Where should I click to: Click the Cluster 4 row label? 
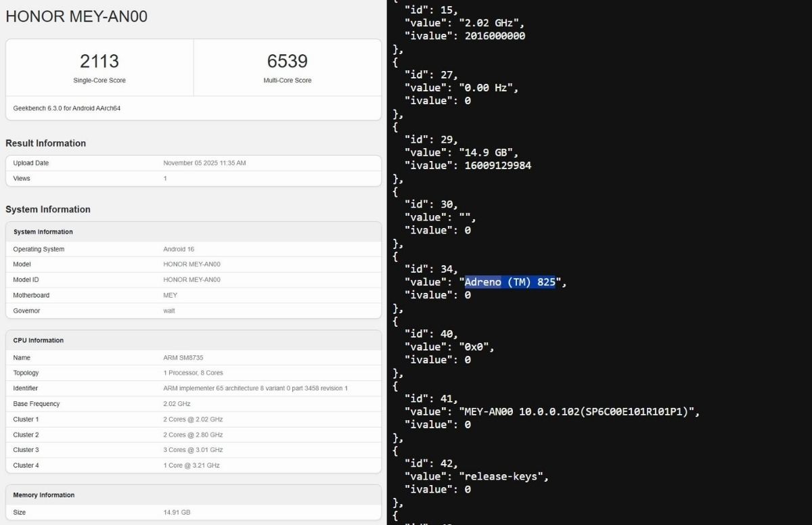[26, 465]
